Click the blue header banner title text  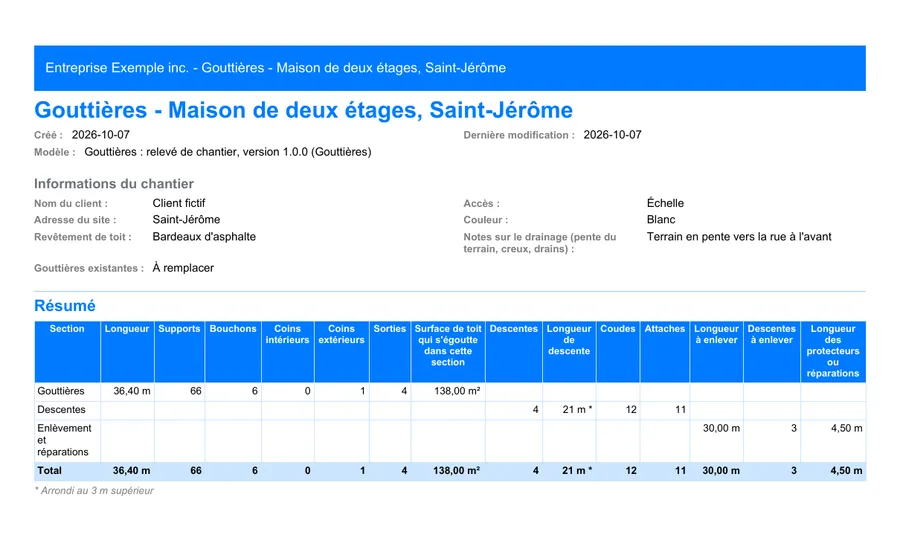tap(276, 68)
